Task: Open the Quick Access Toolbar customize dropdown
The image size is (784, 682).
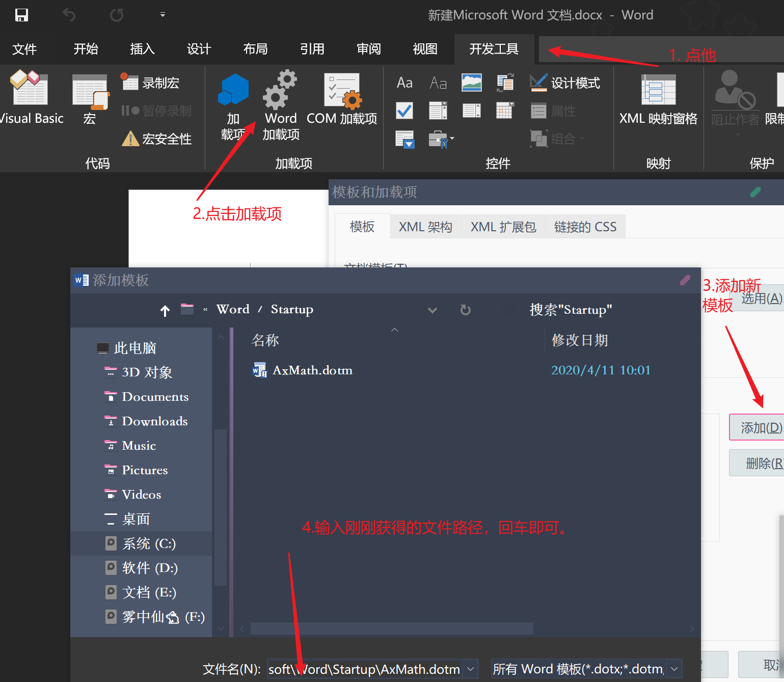Action: coord(163,15)
